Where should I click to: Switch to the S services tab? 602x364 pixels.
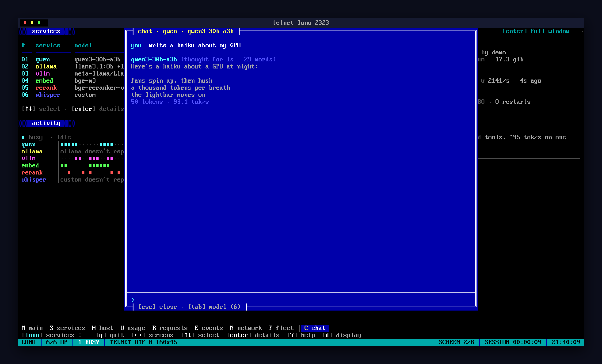click(67, 328)
